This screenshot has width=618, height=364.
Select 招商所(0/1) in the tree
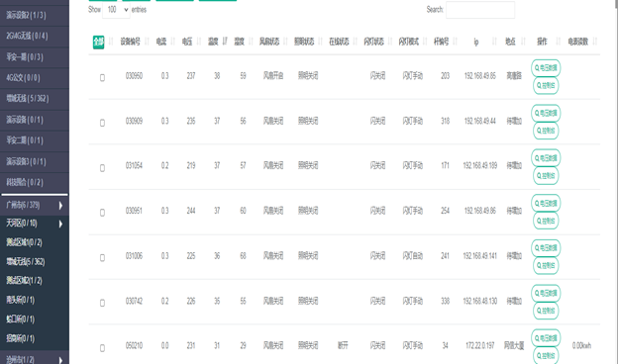click(x=20, y=338)
